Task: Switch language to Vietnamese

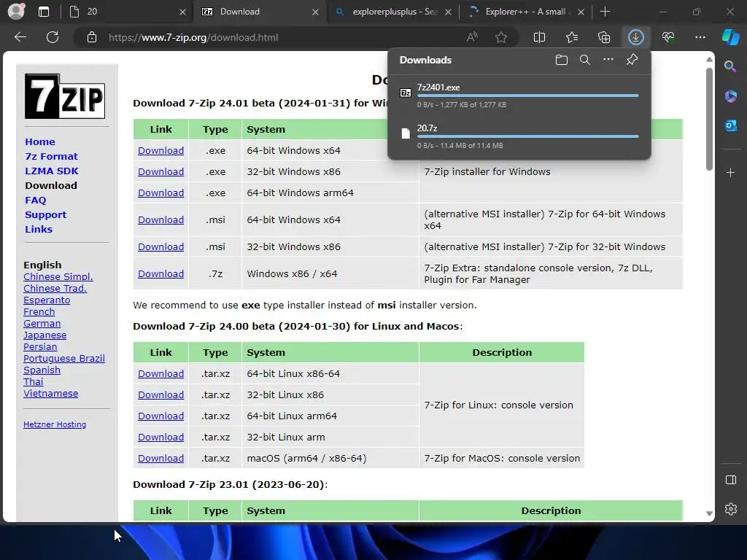Action: [x=50, y=393]
